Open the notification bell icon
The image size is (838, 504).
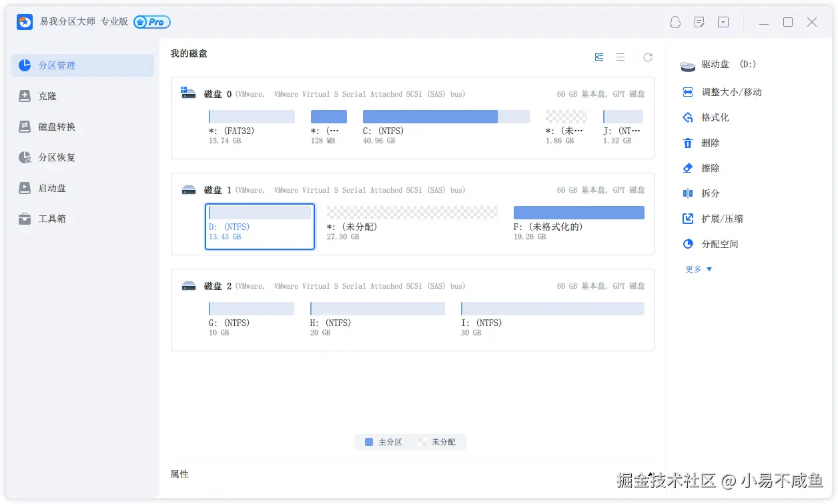(x=675, y=22)
